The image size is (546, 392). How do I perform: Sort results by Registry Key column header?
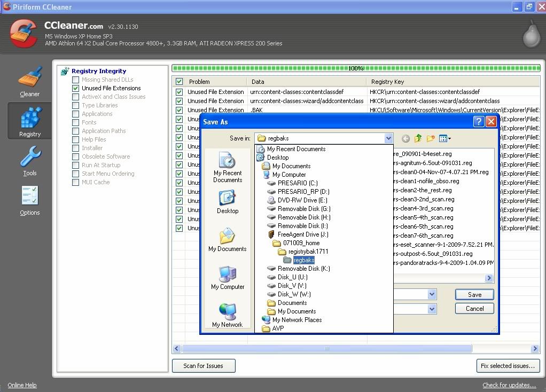454,82
